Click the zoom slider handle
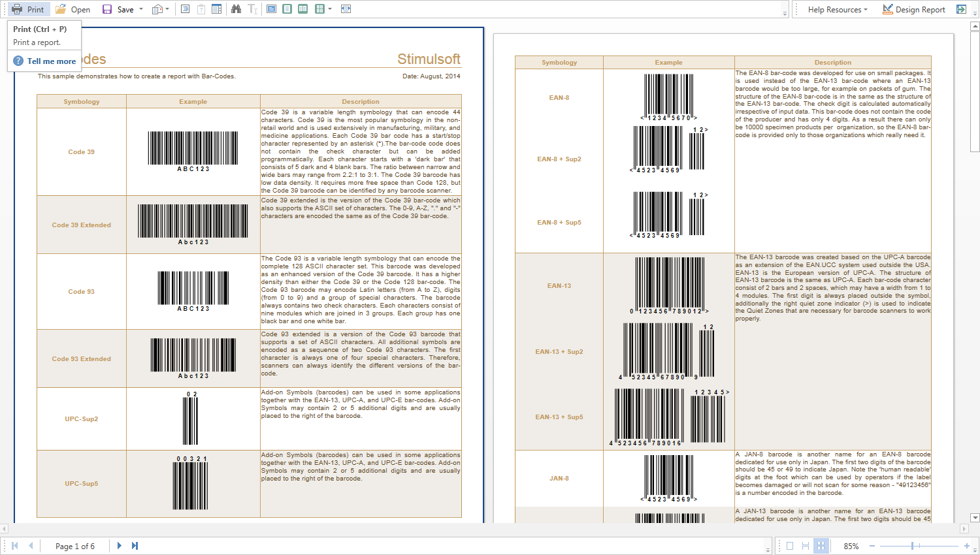This screenshot has height=555, width=980. click(x=913, y=546)
